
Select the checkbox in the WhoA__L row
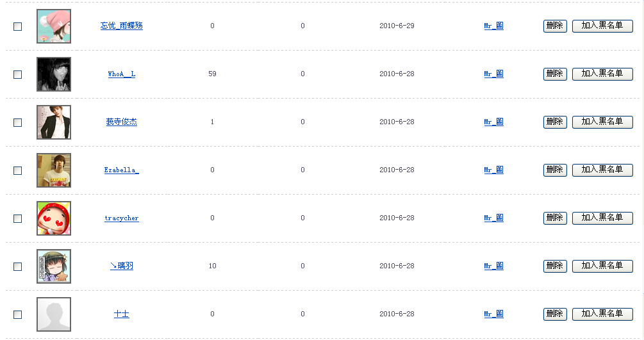(18, 74)
